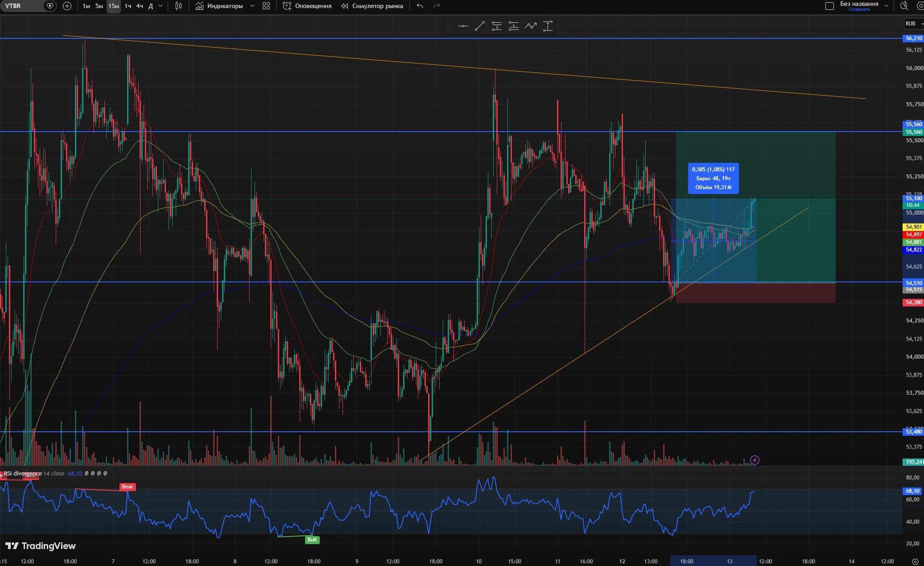This screenshot has width=924, height=566.
Task: Open the chart layout selector square
Action: (829, 6)
